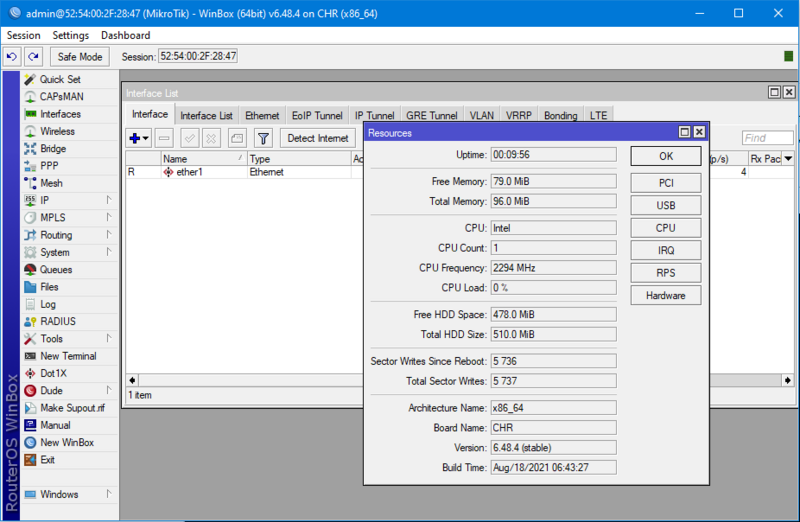Viewport: 800px width, 522px height.
Task: Click the Enable checkmark icon
Action: click(189, 138)
